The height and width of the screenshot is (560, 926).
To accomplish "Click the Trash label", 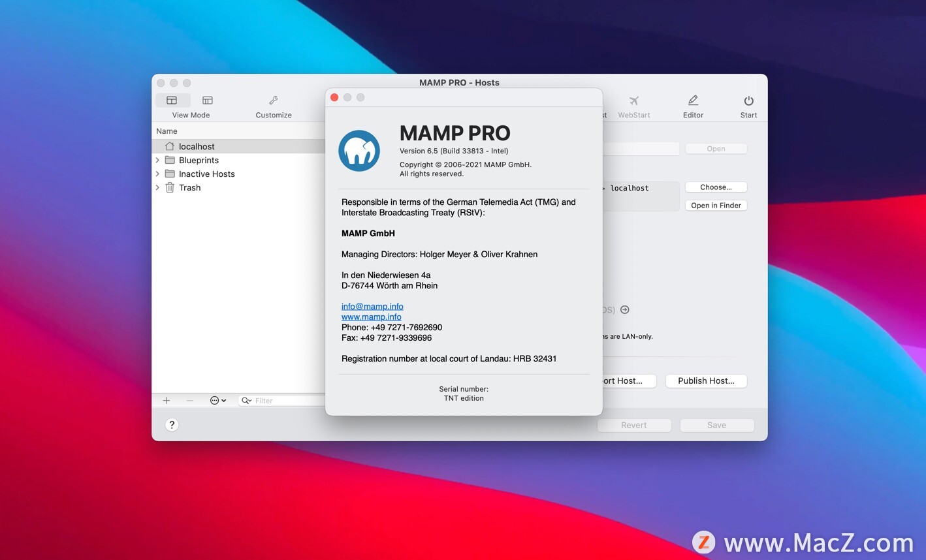I will (189, 187).
